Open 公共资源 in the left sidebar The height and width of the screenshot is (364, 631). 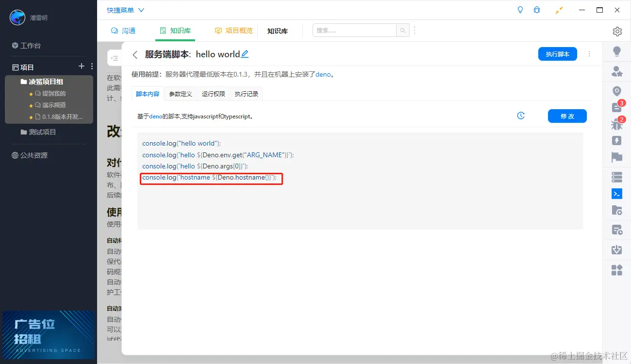(x=30, y=155)
